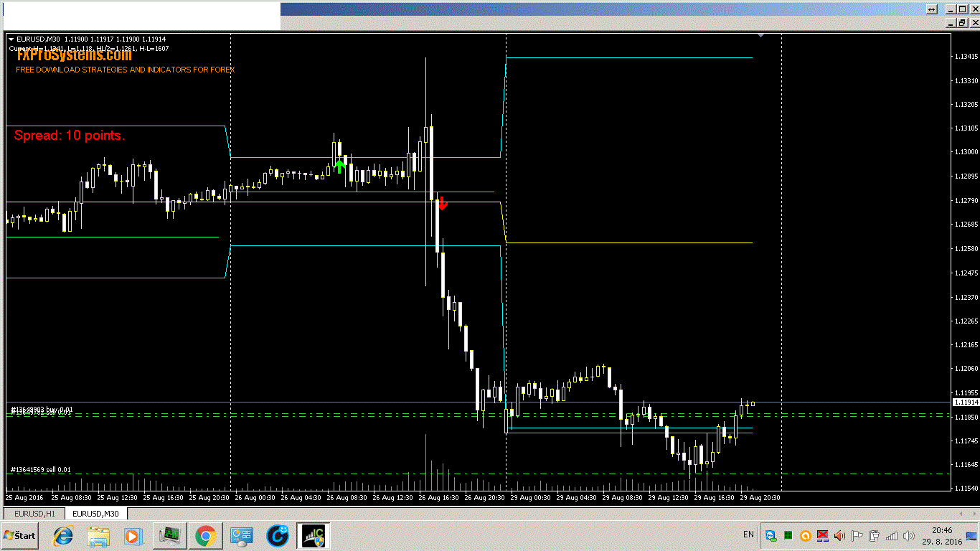
Task: Click the '25 Aug 2016' time axis label
Action: pos(24,497)
